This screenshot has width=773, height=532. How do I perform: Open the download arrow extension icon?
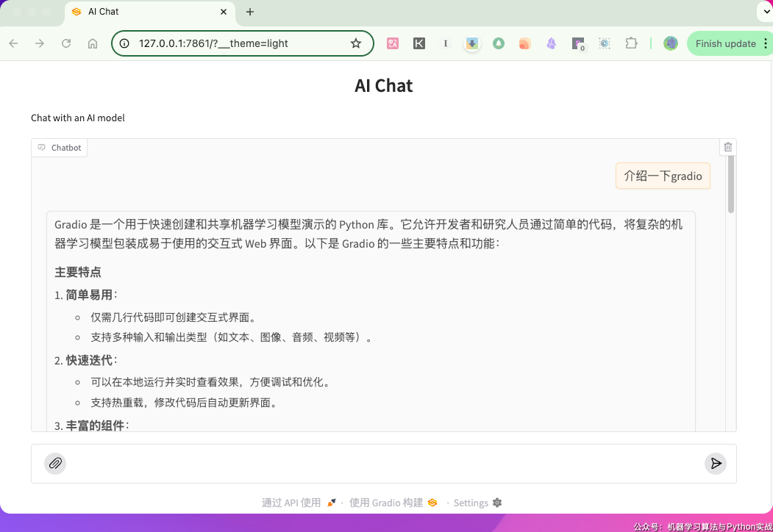point(471,43)
